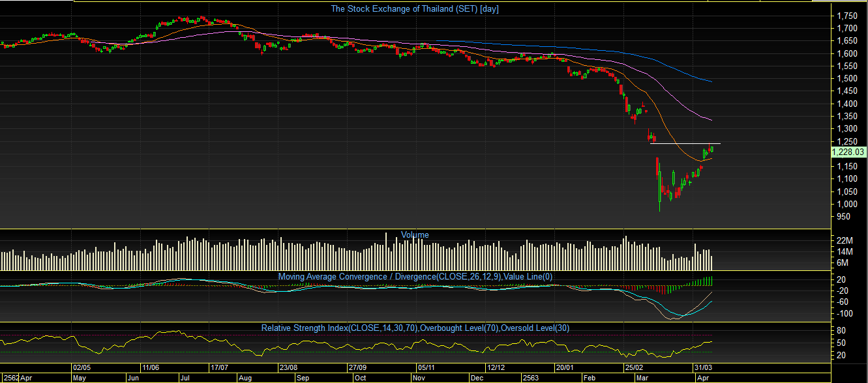This screenshot has height=383, width=868.
Task: Click the 25/02 date label on the time axis
Action: point(633,367)
